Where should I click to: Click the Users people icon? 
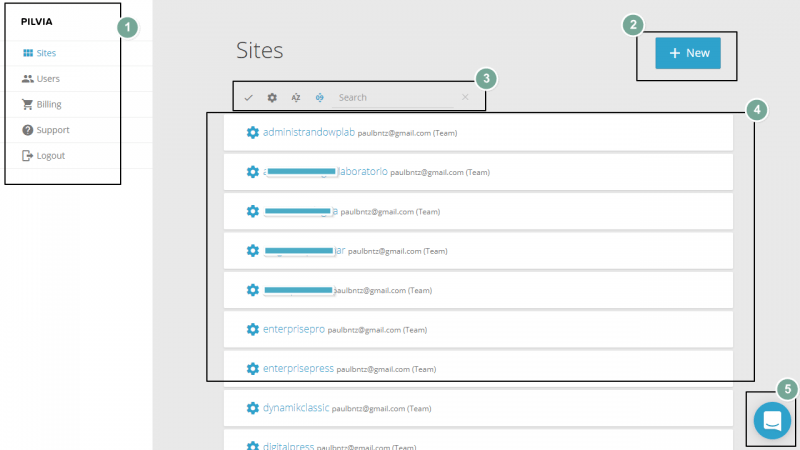28,79
